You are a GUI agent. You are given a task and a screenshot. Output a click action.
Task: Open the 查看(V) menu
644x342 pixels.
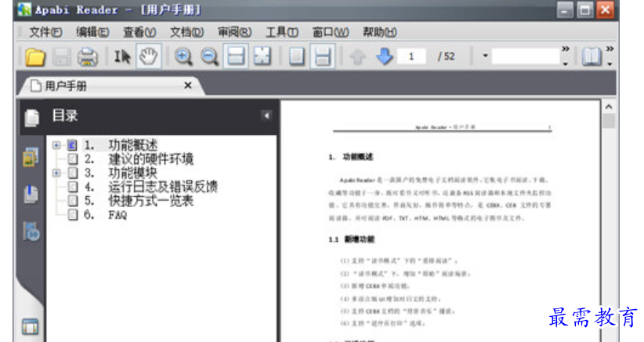(x=139, y=32)
